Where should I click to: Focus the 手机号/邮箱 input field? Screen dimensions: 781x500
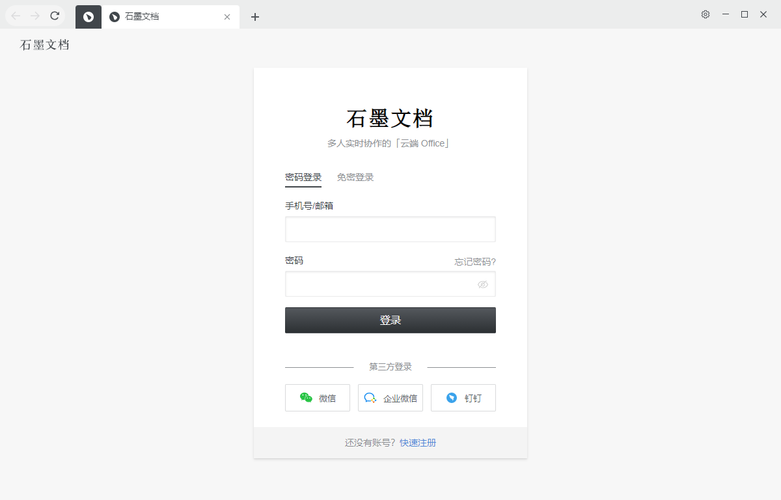(x=390, y=229)
